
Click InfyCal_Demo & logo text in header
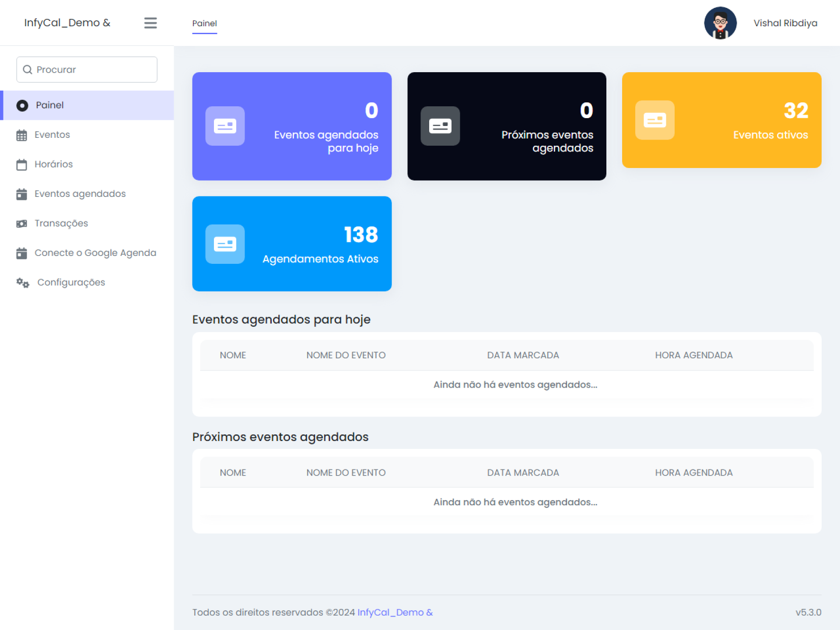(67, 23)
